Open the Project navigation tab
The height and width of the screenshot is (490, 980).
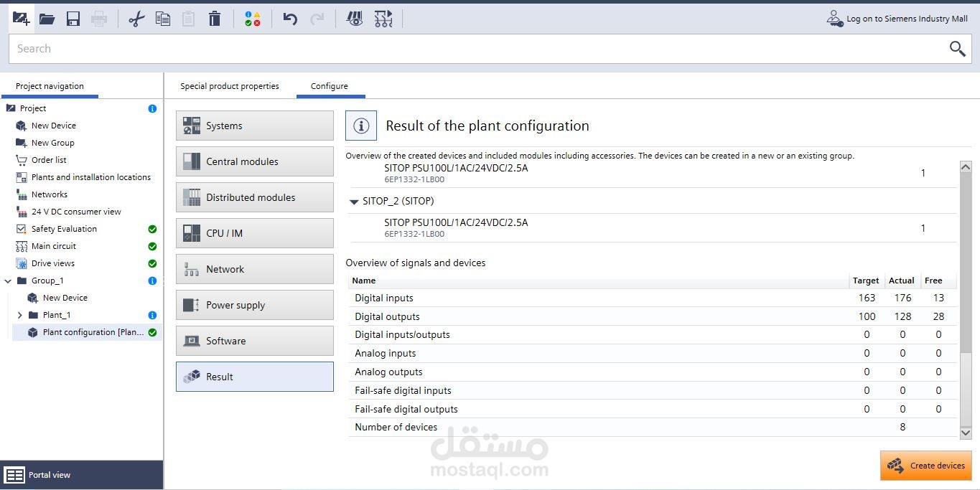50,86
